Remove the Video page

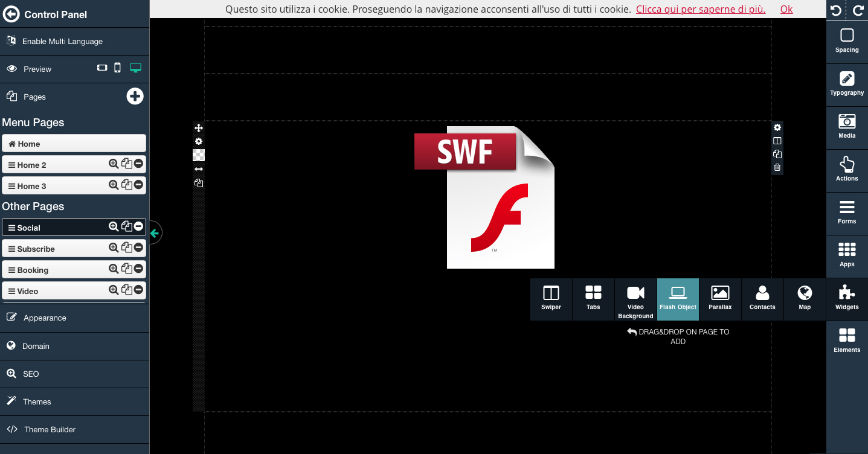pos(138,290)
